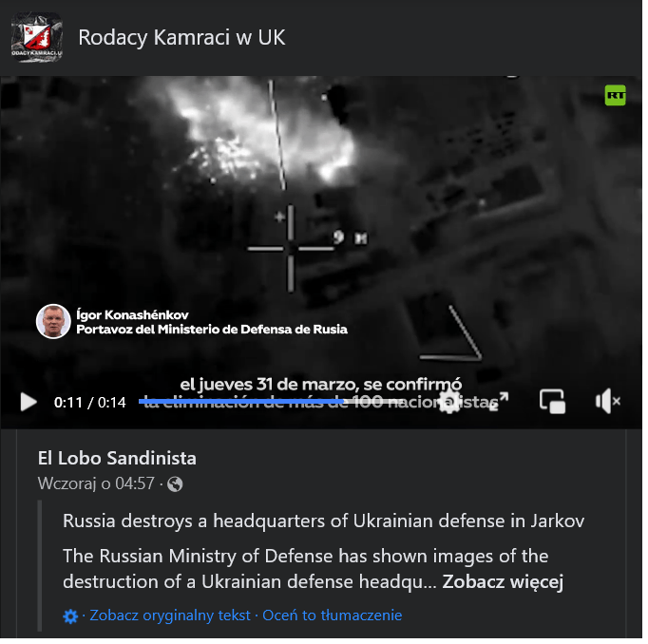This screenshot has width=648, height=644.
Task: Open Rodacy Kamraci w UK page name
Action: (x=182, y=38)
